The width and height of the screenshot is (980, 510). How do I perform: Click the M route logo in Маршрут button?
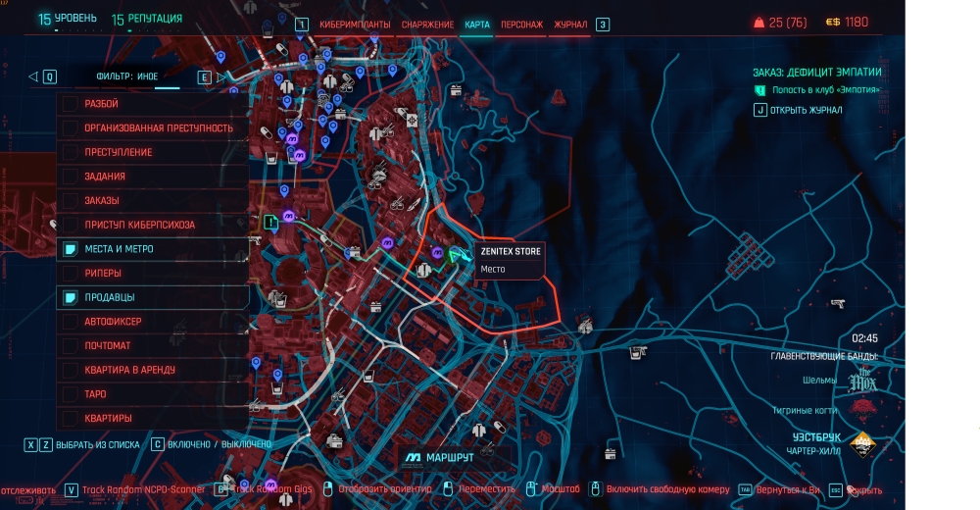point(413,458)
